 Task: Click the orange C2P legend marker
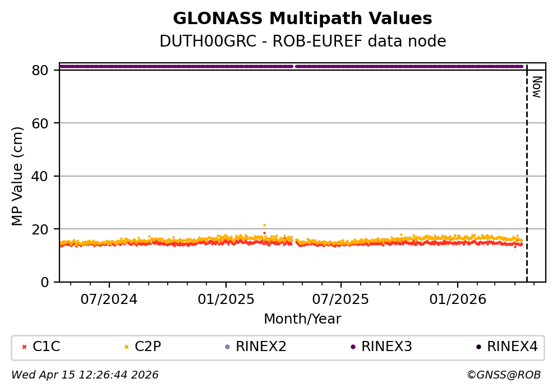coord(126,347)
